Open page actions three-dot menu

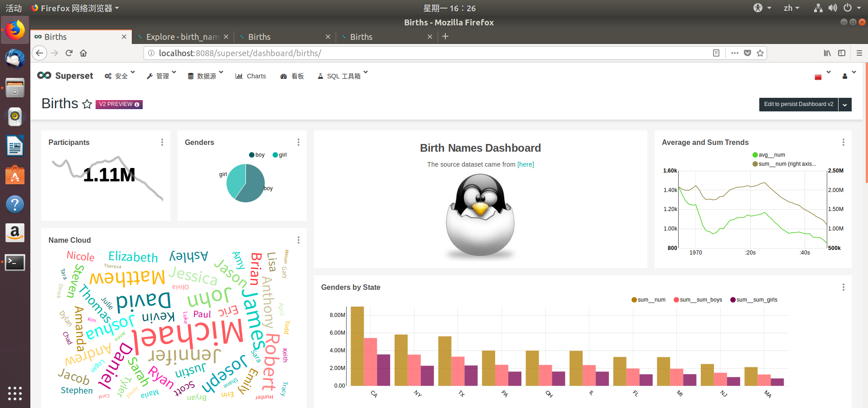click(x=735, y=53)
